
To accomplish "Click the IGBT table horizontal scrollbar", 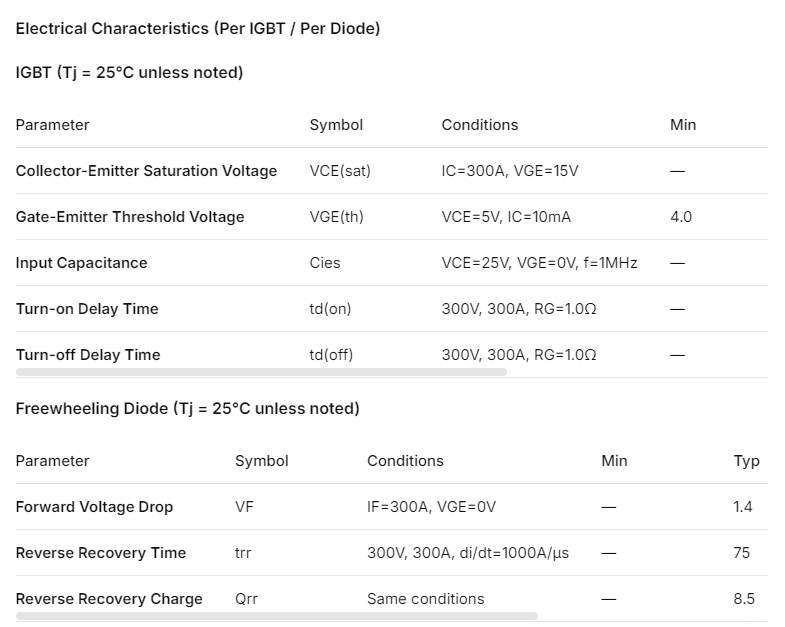I will click(261, 372).
